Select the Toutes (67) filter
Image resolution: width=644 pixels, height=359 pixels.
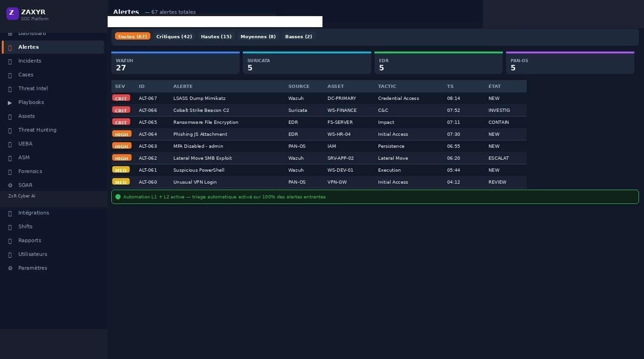tap(132, 36)
